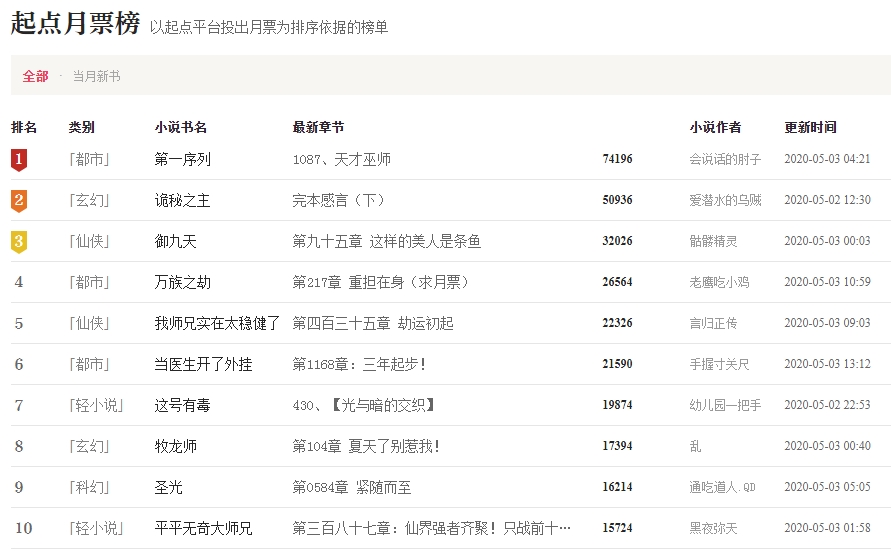Open the novel 御九天
The width and height of the screenshot is (891, 552).
[175, 241]
